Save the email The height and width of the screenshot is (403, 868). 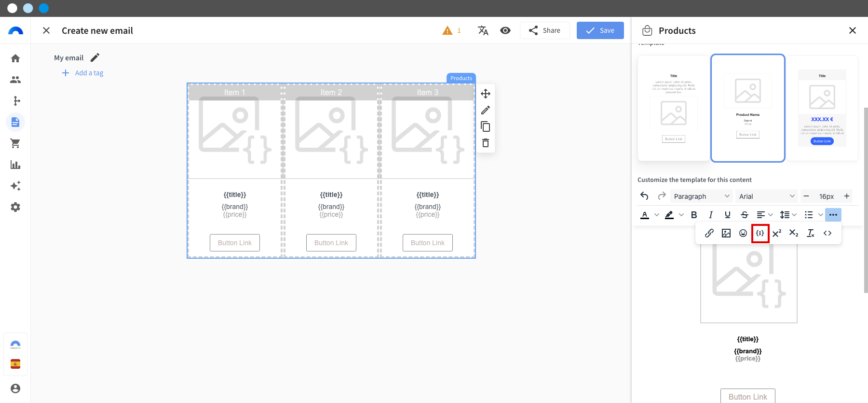coord(600,30)
